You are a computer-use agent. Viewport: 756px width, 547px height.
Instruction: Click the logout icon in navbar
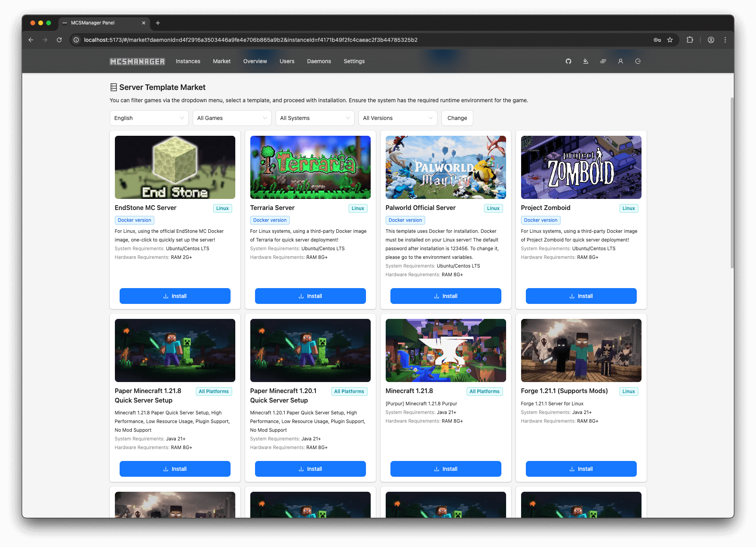(638, 61)
